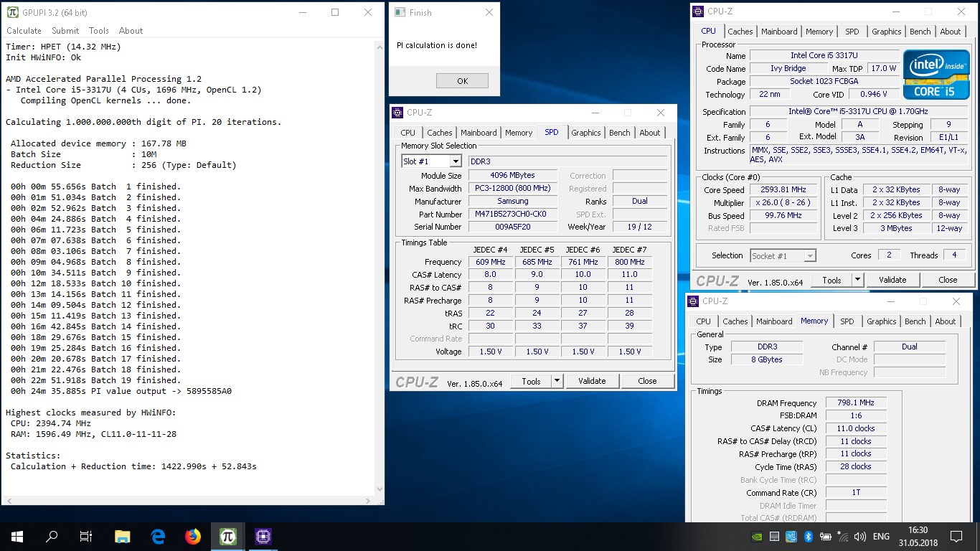
Task: Click the GPUPI scrollbar up arrow
Action: (379, 46)
